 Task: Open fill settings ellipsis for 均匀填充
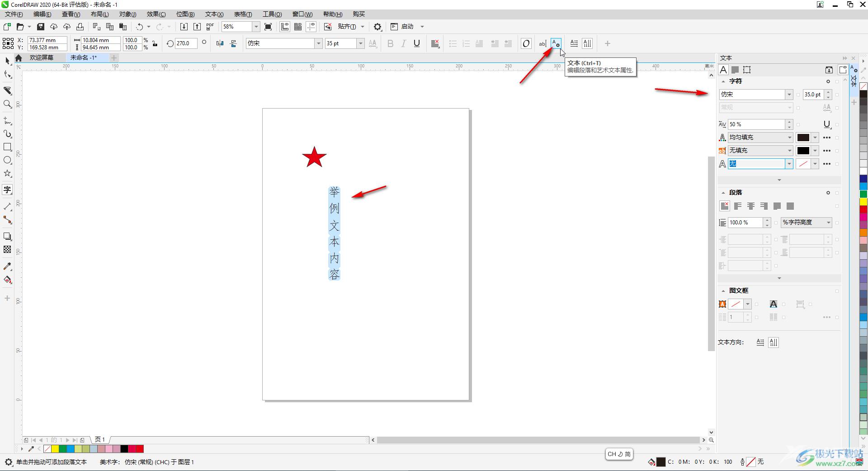click(827, 138)
